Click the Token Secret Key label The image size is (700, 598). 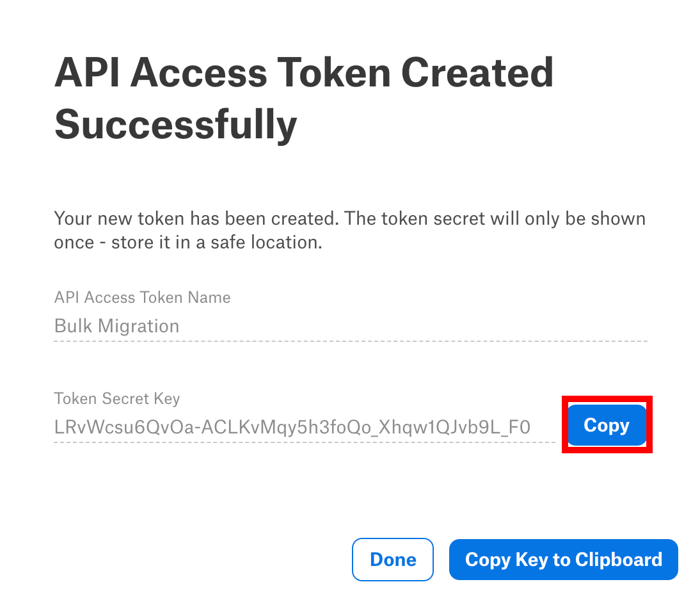pyautogui.click(x=117, y=398)
